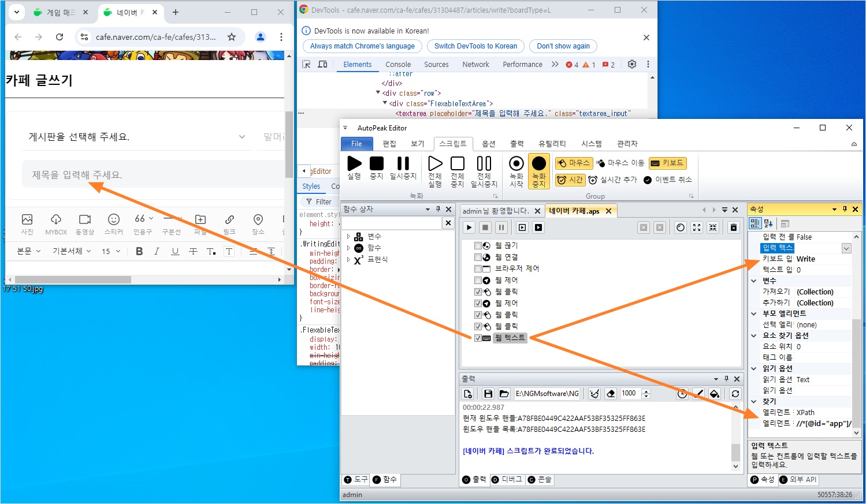Screen dimensions: 866x504
Task: Add video with 동영상 icon
Action: [x=85, y=219]
